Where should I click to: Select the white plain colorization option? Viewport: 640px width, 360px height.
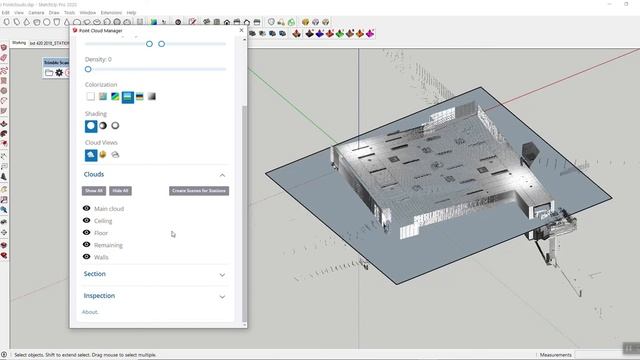(x=91, y=96)
